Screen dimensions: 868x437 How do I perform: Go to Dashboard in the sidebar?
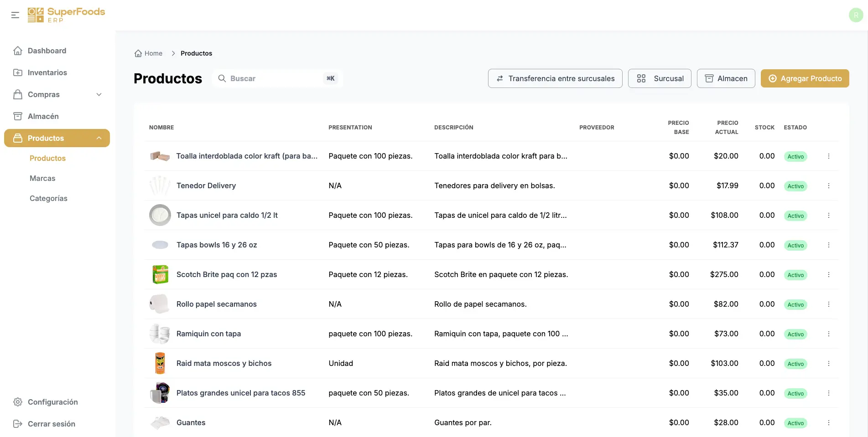pos(47,51)
